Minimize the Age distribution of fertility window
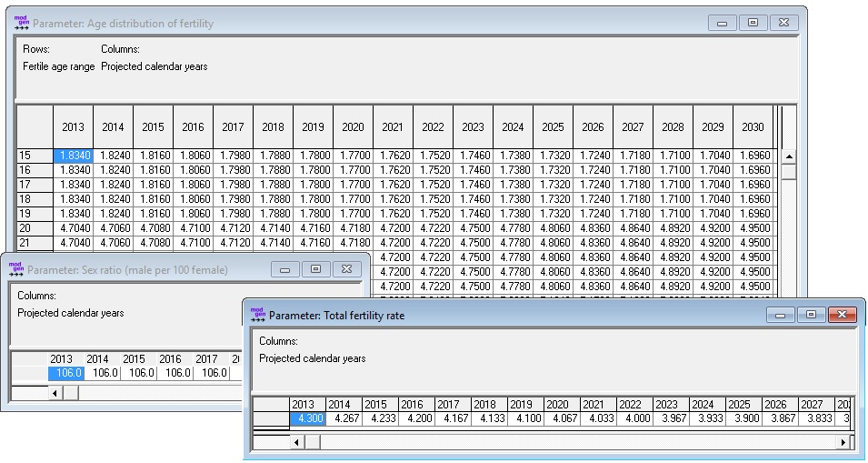Image resolution: width=868 pixels, height=463 pixels. click(x=722, y=23)
